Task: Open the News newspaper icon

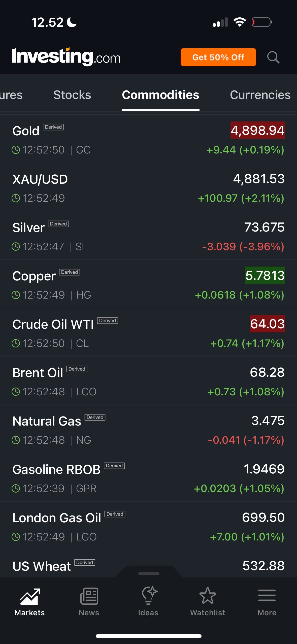Action: click(89, 596)
